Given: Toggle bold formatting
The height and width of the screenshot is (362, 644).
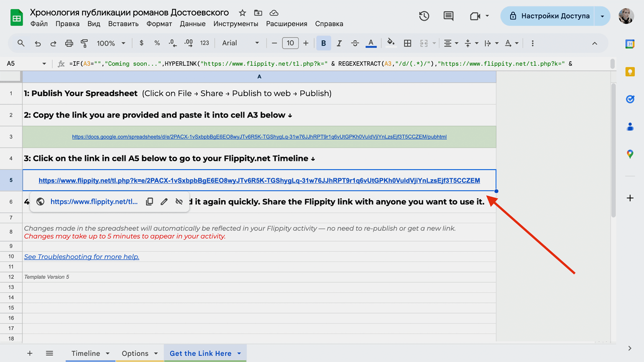Looking at the screenshot, I should pos(323,43).
